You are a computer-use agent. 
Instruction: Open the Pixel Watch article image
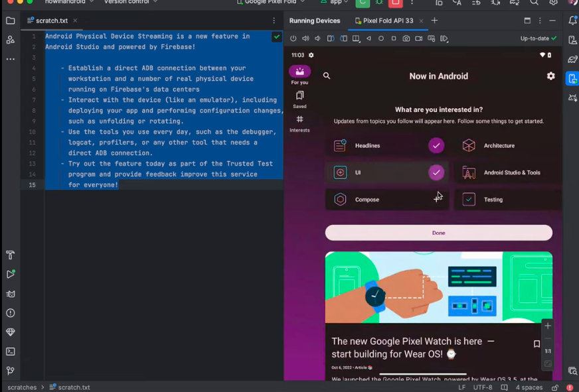click(439, 287)
